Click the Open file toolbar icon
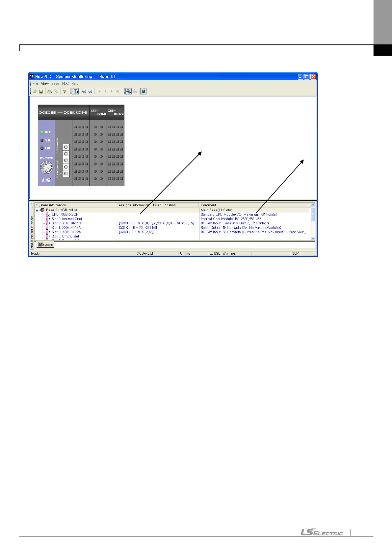 pyautogui.click(x=35, y=91)
